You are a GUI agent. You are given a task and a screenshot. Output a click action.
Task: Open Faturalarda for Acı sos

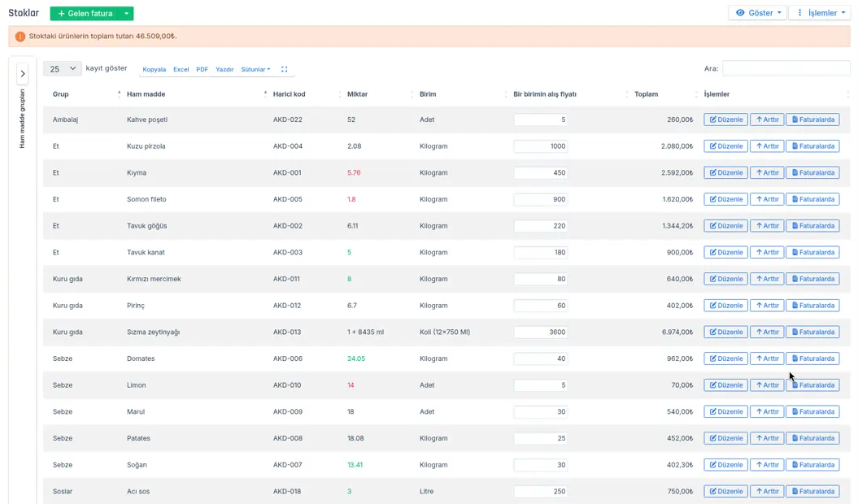pos(812,492)
